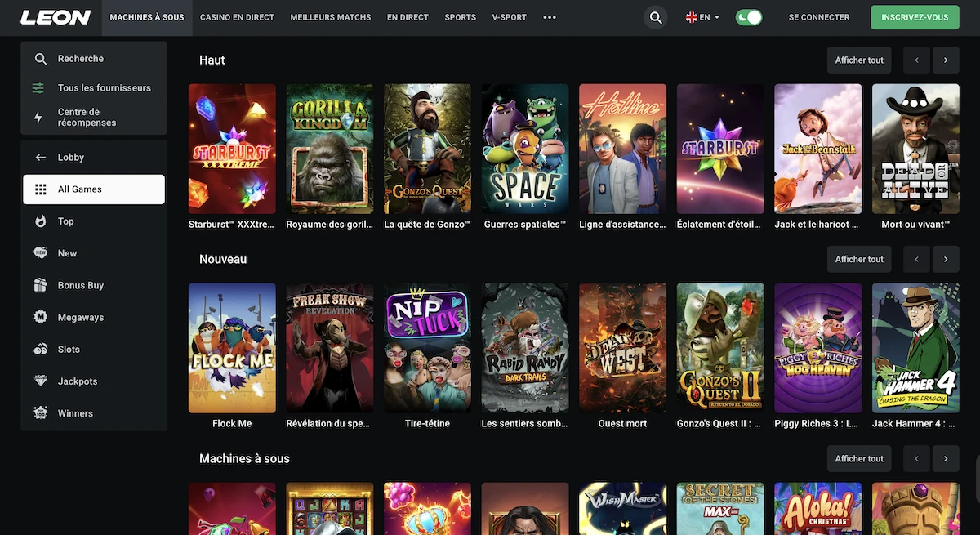980x535 pixels.
Task: Switch to the Casino en direct tab
Action: pos(237,16)
